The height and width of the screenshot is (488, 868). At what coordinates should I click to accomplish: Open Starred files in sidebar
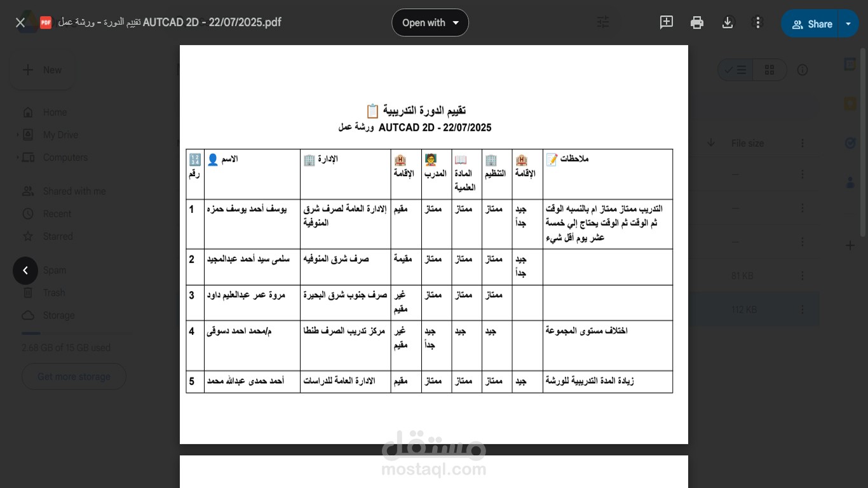tap(58, 236)
